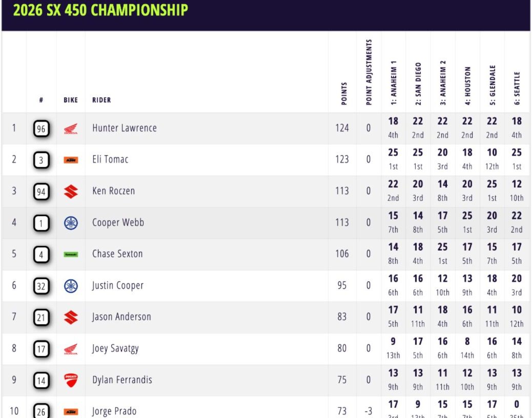The height and width of the screenshot is (418, 532).
Task: Click the Rider column header
Action: coord(101,100)
